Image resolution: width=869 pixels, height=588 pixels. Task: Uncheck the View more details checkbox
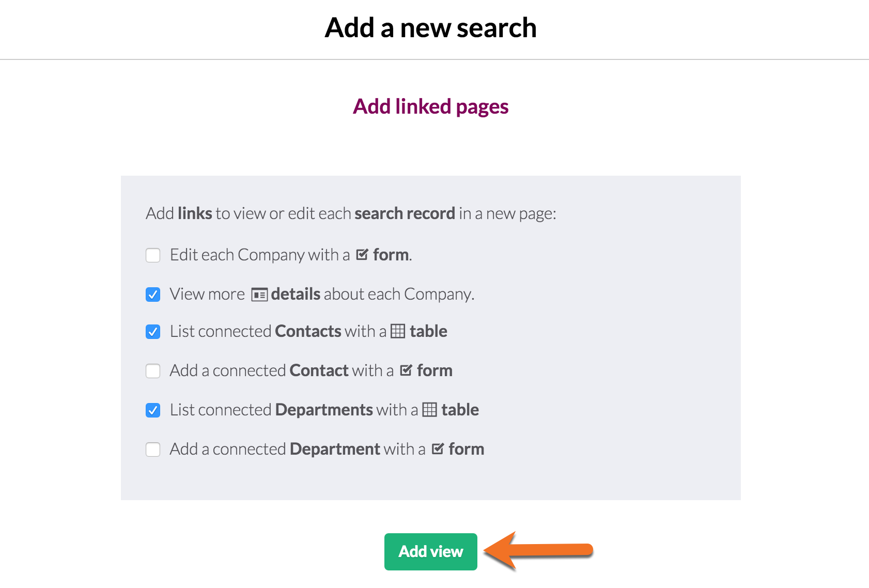pos(153,295)
